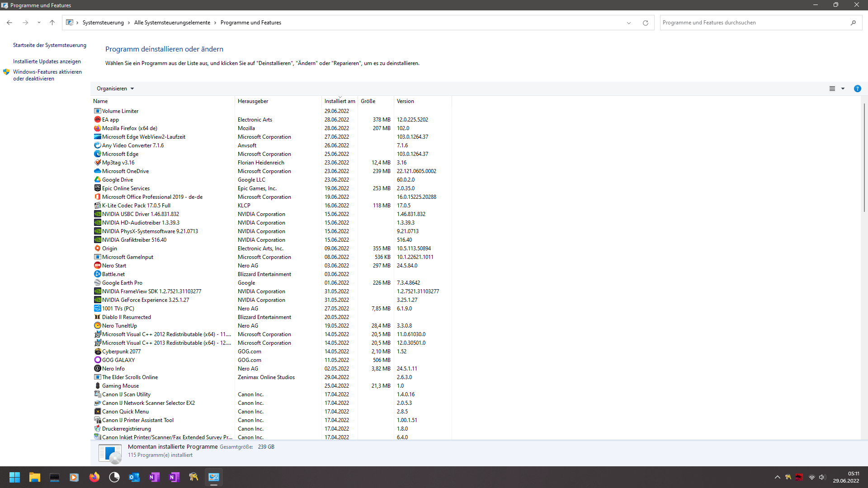Expand chevron after Systemsteuerung breadcrumb
The height and width of the screenshot is (488, 868).
pos(129,23)
